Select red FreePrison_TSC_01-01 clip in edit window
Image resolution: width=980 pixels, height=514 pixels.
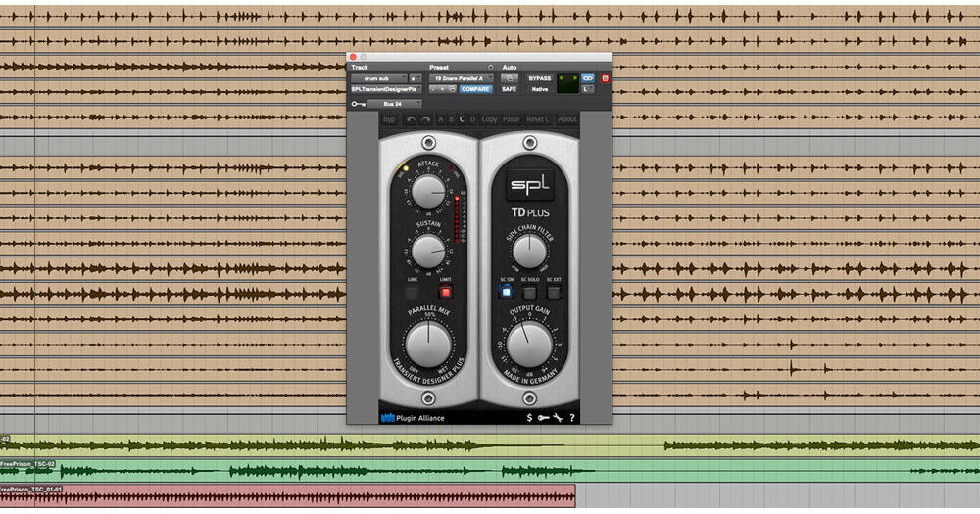[287, 496]
